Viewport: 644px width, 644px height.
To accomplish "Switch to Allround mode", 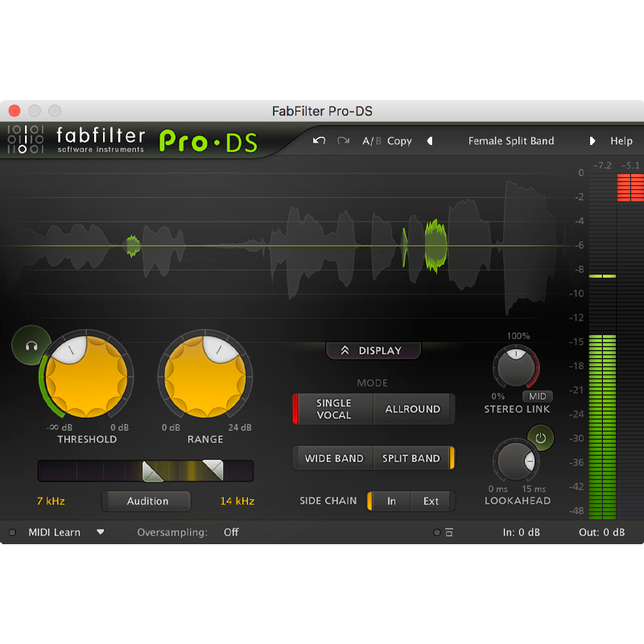I will (x=412, y=409).
